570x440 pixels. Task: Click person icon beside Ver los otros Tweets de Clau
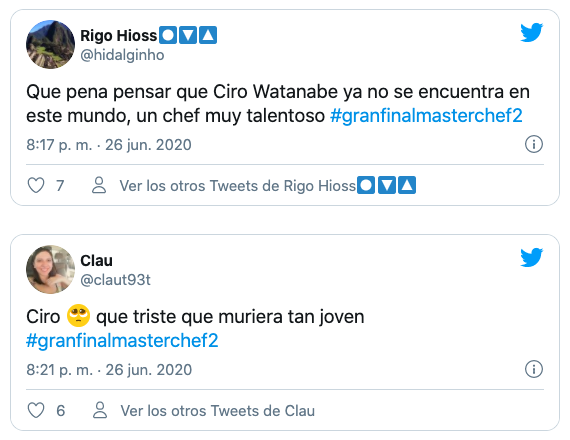pyautogui.click(x=100, y=410)
